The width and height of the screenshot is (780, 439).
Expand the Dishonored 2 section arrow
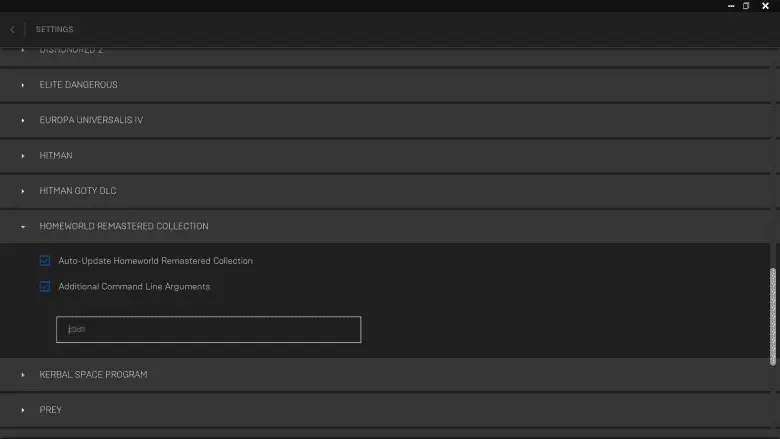23,50
